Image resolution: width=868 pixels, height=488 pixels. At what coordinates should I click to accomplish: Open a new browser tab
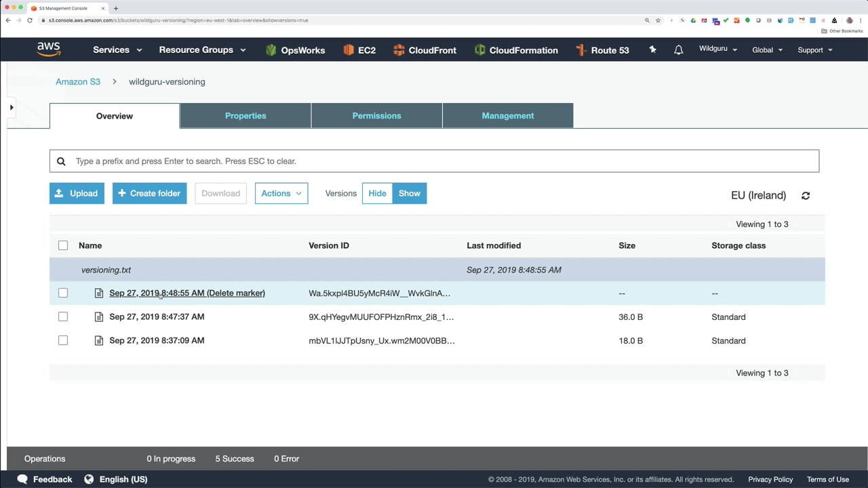click(116, 8)
